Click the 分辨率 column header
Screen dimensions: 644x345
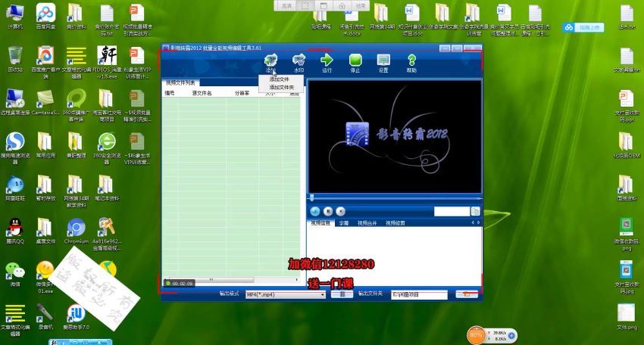click(242, 93)
